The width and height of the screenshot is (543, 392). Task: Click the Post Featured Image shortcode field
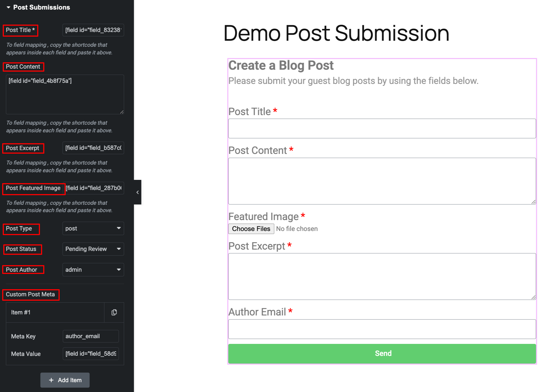coord(94,188)
